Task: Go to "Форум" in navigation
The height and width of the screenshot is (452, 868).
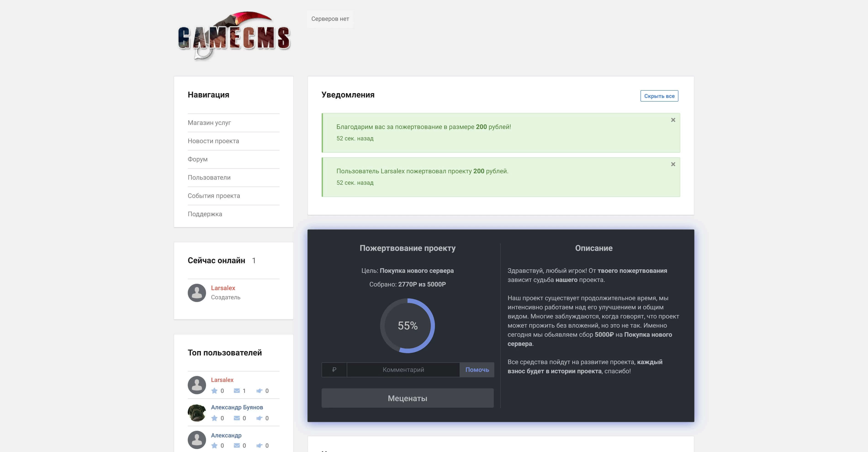Action: [x=197, y=159]
